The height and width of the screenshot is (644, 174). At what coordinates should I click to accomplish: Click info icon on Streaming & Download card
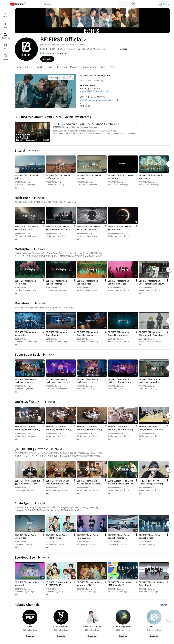(x=72, y=77)
